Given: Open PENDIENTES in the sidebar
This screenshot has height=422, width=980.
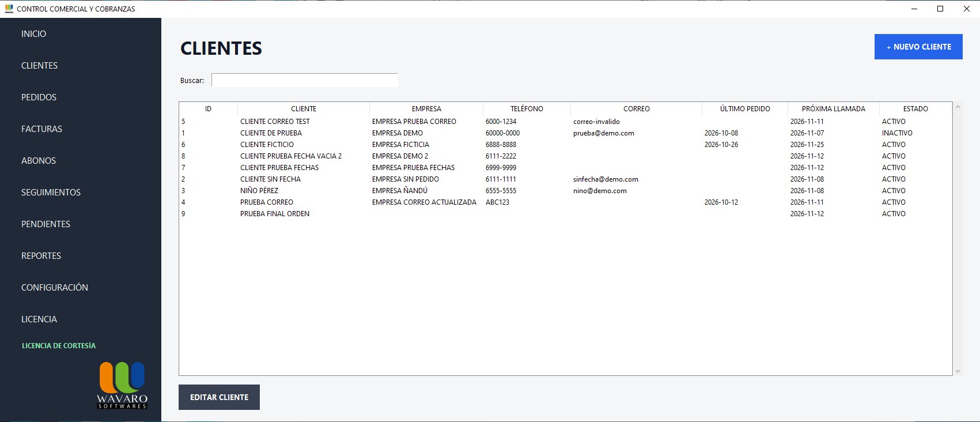Looking at the screenshot, I should 46,224.
